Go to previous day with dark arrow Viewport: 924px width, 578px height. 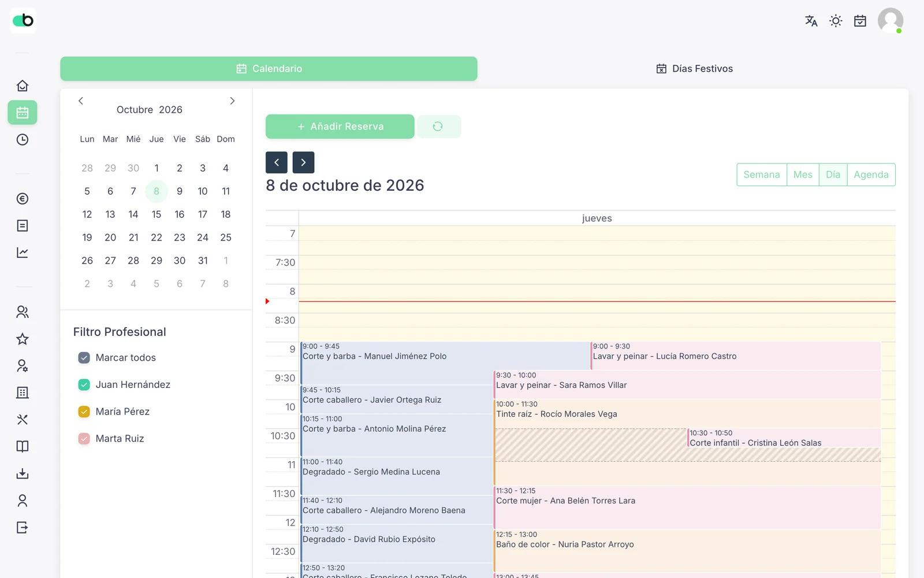pos(277,162)
